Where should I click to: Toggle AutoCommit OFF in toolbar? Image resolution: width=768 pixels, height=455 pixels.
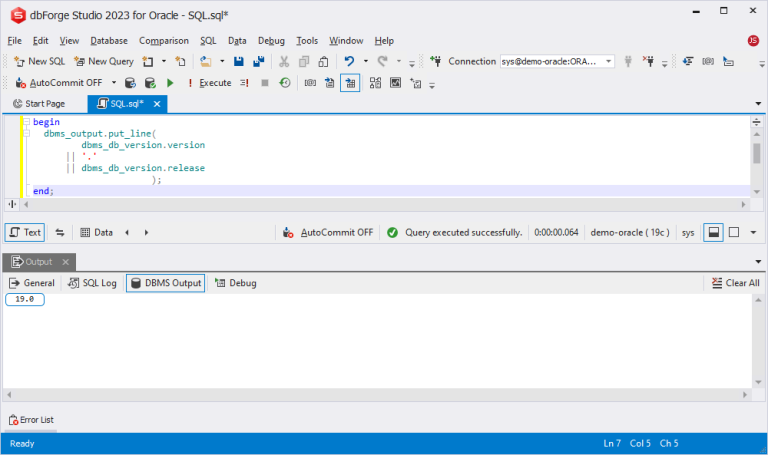coord(59,83)
